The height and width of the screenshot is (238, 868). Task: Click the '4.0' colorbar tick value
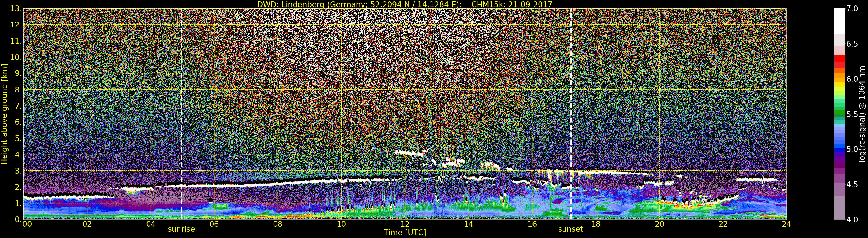[x=852, y=220]
